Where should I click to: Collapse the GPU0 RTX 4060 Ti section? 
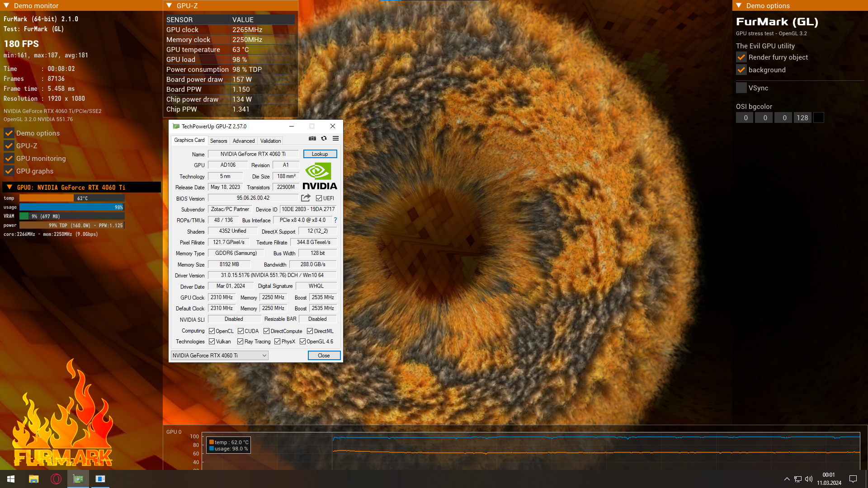9,187
